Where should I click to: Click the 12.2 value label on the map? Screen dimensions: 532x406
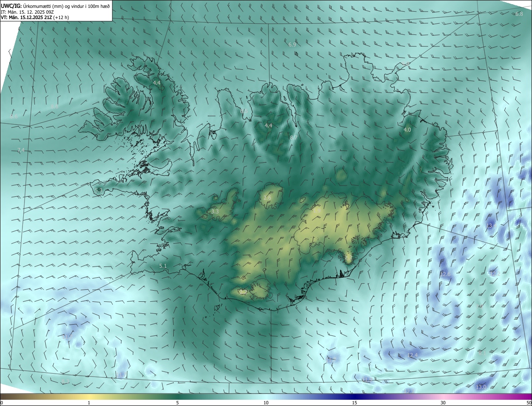tap(495, 274)
